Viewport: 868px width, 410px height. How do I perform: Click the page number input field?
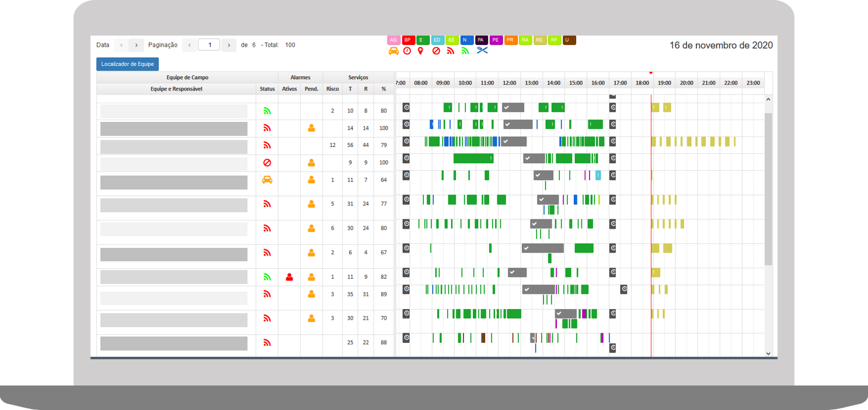pos(209,45)
